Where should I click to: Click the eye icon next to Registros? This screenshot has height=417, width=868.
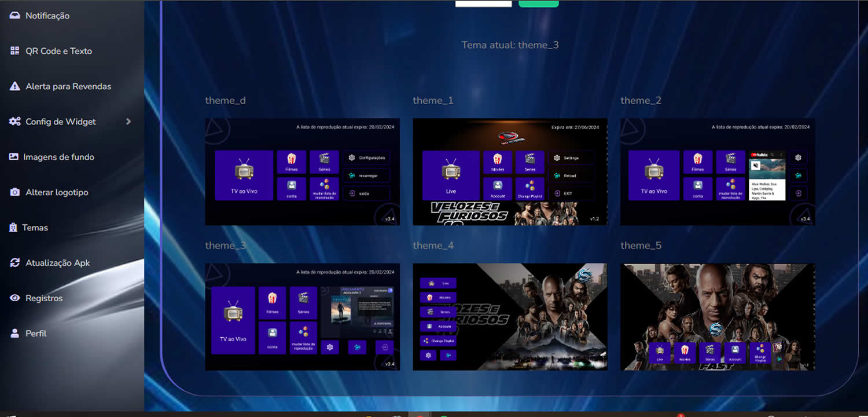pos(15,298)
